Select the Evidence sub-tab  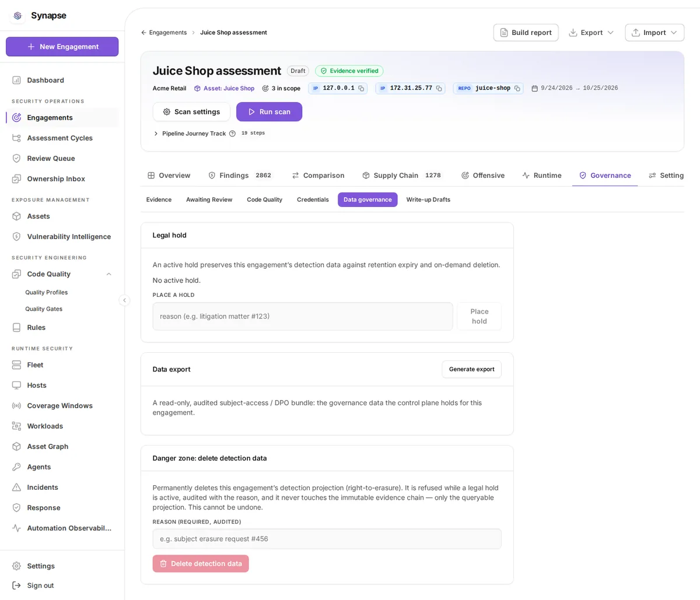159,199
